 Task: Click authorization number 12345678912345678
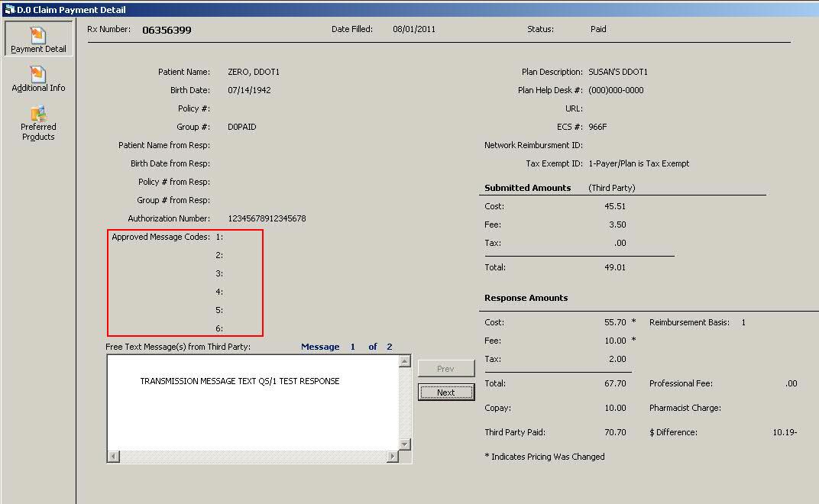pyautogui.click(x=267, y=219)
